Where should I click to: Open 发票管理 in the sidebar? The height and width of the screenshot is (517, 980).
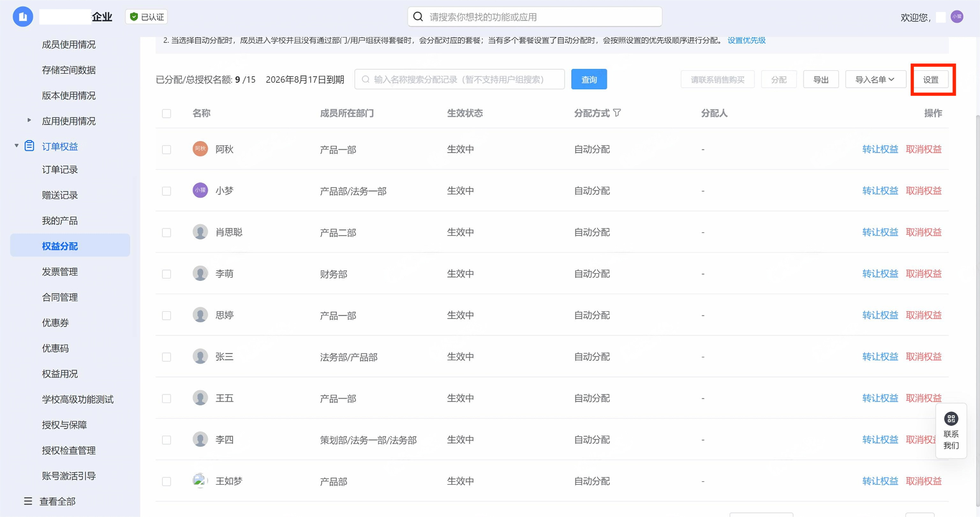pos(60,272)
